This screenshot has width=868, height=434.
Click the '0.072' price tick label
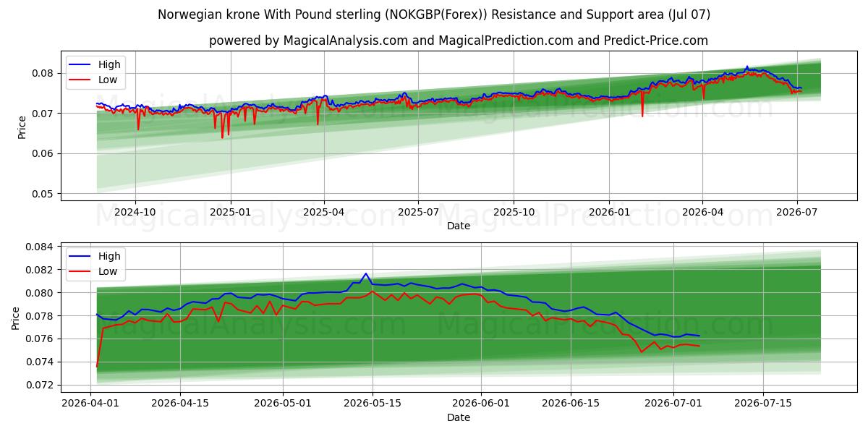41,385
